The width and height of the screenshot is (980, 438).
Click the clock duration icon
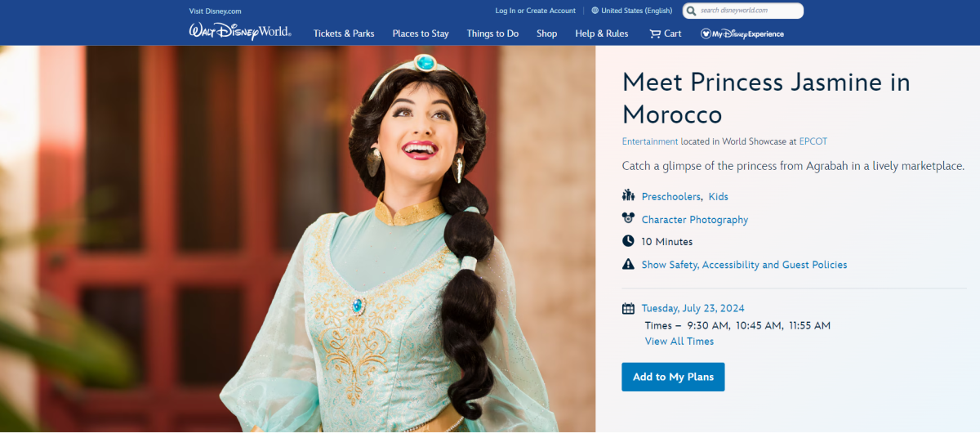pos(628,242)
